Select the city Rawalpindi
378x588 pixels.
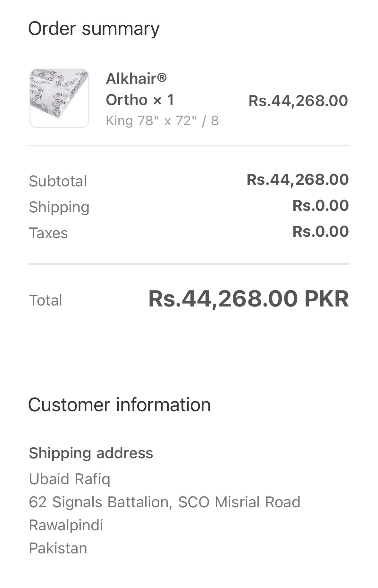66,525
